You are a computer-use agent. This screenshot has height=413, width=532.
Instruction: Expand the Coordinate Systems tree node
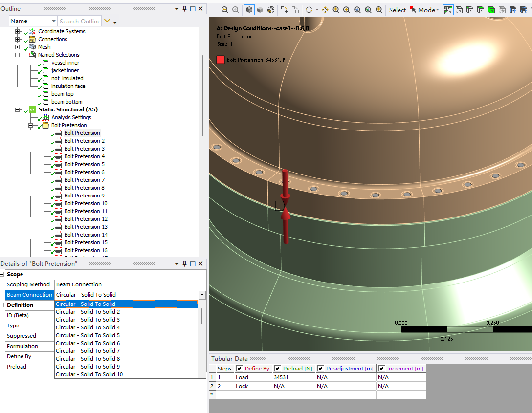tap(17, 31)
